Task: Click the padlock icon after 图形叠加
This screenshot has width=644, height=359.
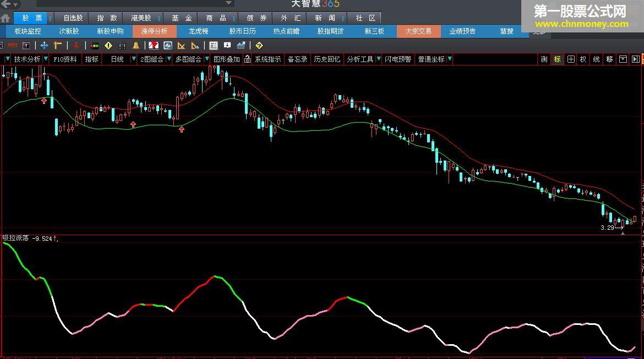Action: coord(247,59)
